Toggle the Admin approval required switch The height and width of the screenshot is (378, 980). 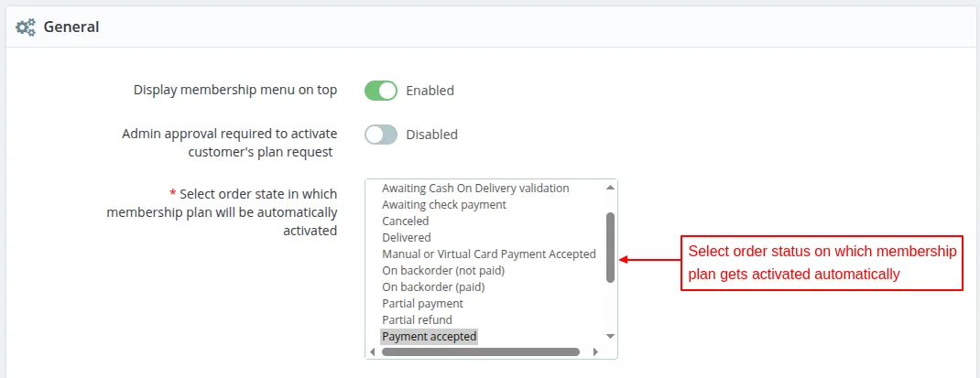[381, 135]
